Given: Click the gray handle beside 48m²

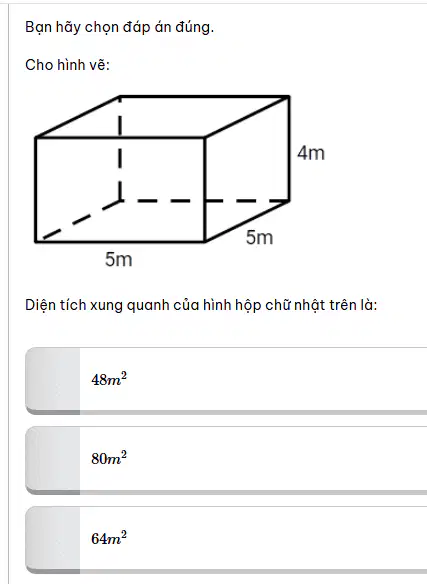Looking at the screenshot, I should 53,381.
